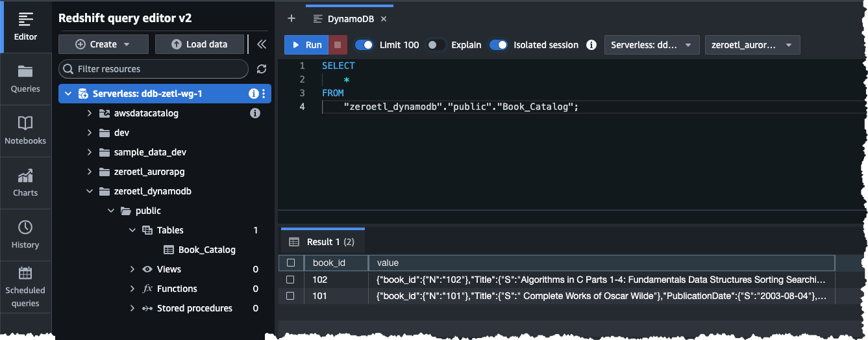The width and height of the screenshot is (868, 340).
Task: Open the History sidebar icon
Action: point(25,235)
